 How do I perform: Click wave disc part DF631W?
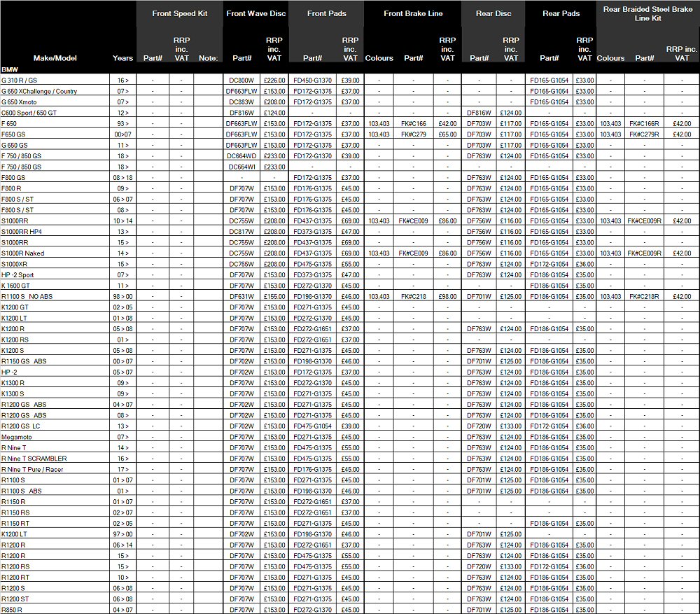241,297
